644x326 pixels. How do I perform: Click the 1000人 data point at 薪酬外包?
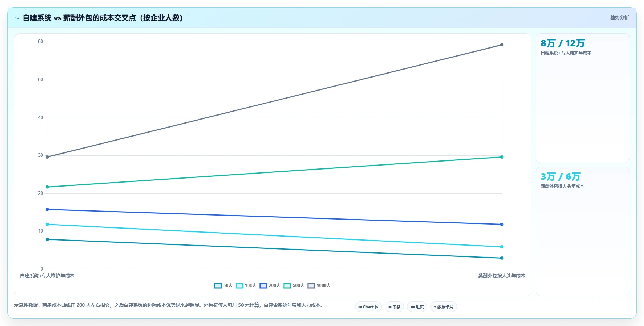502,45
